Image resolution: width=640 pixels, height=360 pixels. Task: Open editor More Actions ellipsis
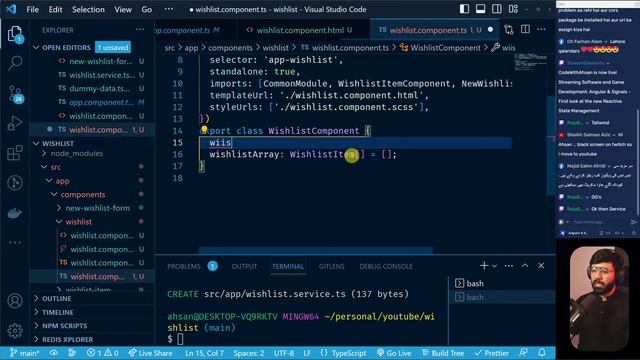pos(541,29)
